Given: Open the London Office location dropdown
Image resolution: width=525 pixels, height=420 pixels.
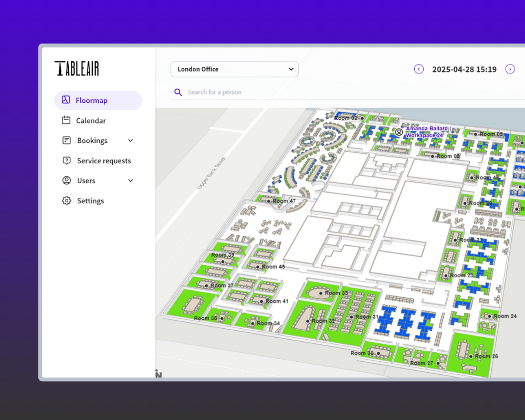Looking at the screenshot, I should tap(234, 69).
